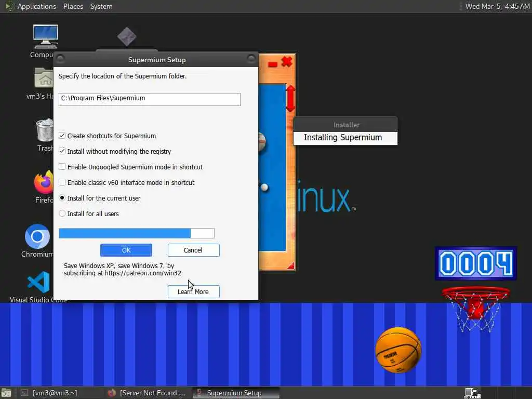This screenshot has width=532, height=399.
Task: Click the right round button on Supermium Setup titlebar
Action: coord(251,59)
